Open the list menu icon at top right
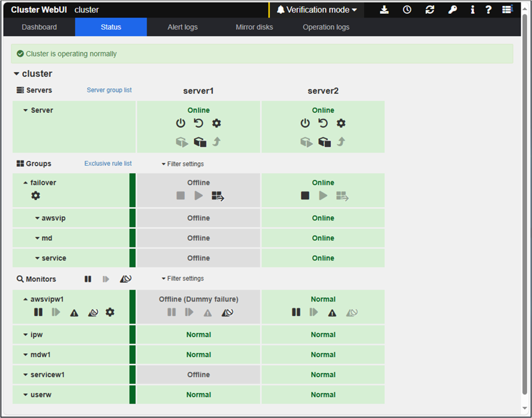The image size is (532, 418). click(x=507, y=10)
